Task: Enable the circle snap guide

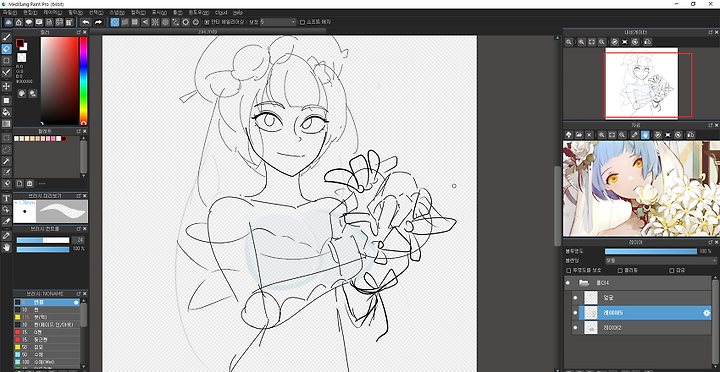Action: pos(165,22)
